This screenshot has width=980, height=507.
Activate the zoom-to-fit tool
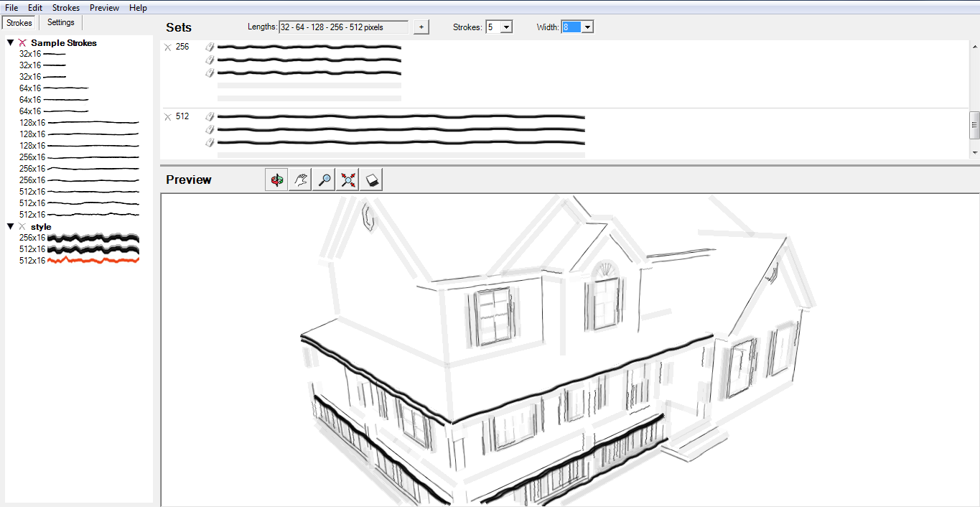[x=347, y=179]
